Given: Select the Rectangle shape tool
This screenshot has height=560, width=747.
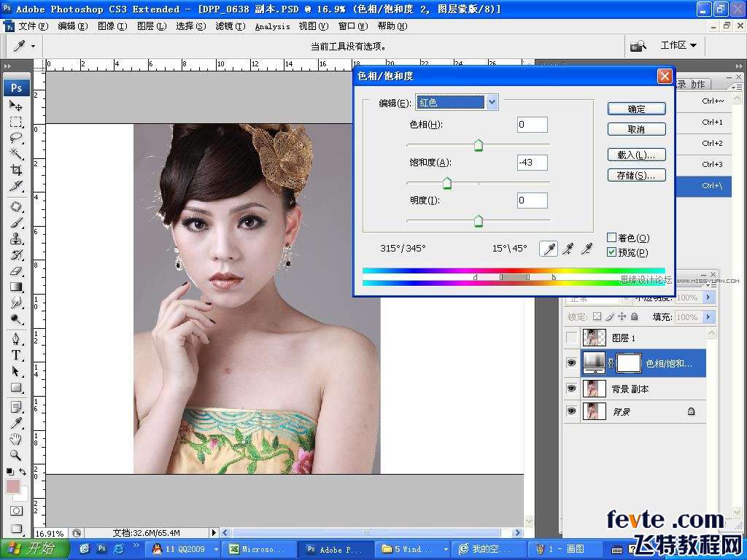Looking at the screenshot, I should (x=16, y=388).
